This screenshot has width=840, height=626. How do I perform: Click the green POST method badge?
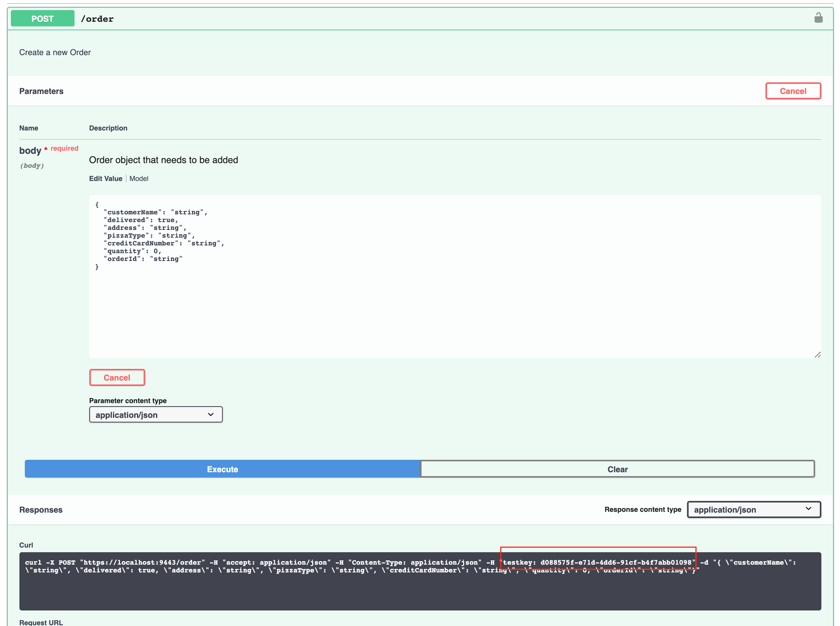pyautogui.click(x=43, y=19)
